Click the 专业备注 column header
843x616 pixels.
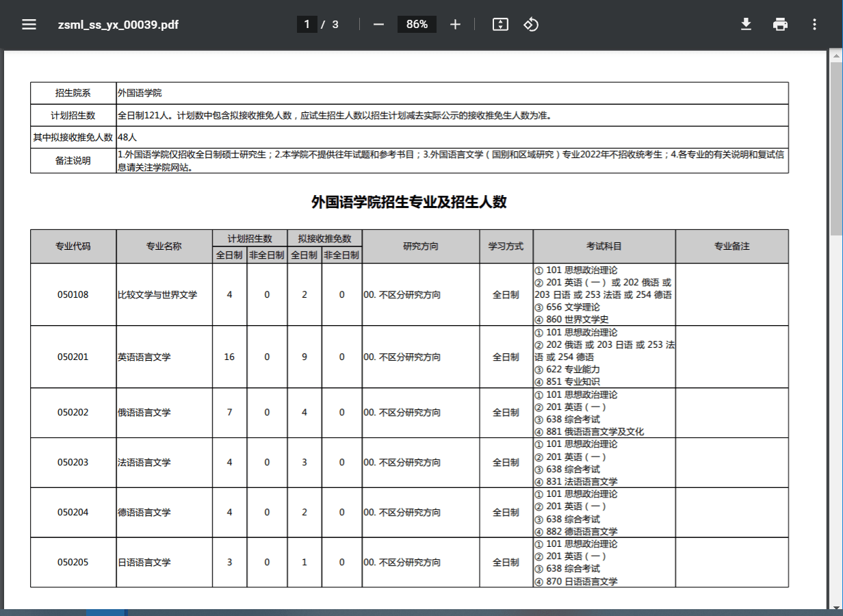coord(731,246)
